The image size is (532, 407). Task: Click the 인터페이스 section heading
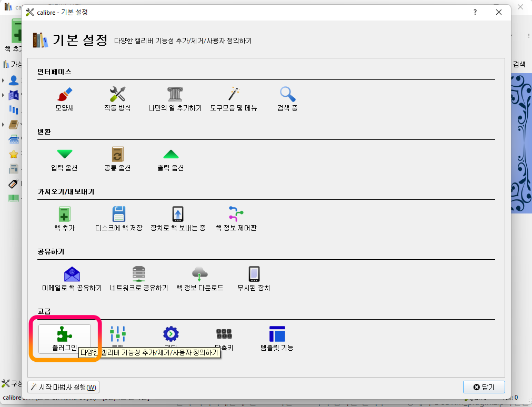pos(54,72)
